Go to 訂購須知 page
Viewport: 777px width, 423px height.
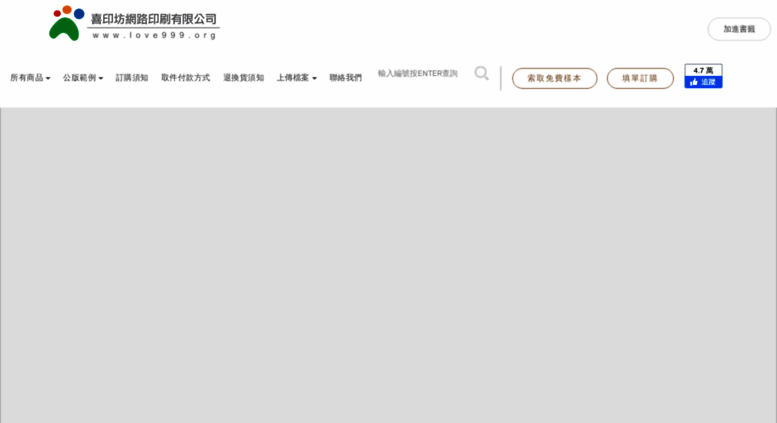tap(132, 78)
